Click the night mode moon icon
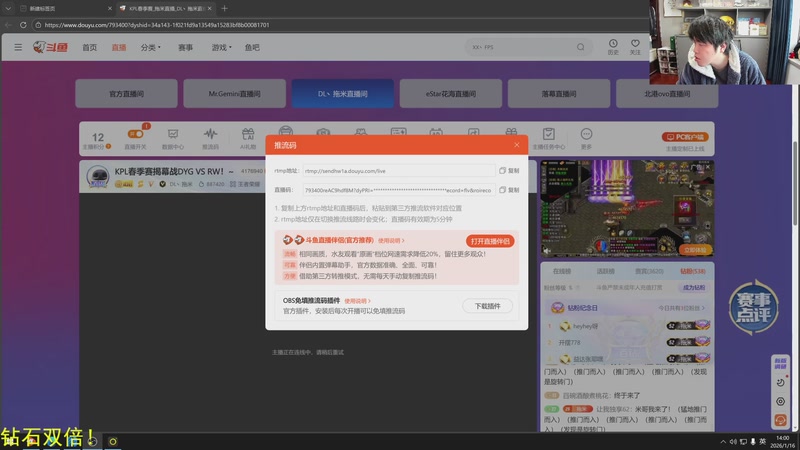The image size is (800, 450). pyautogui.click(x=780, y=383)
